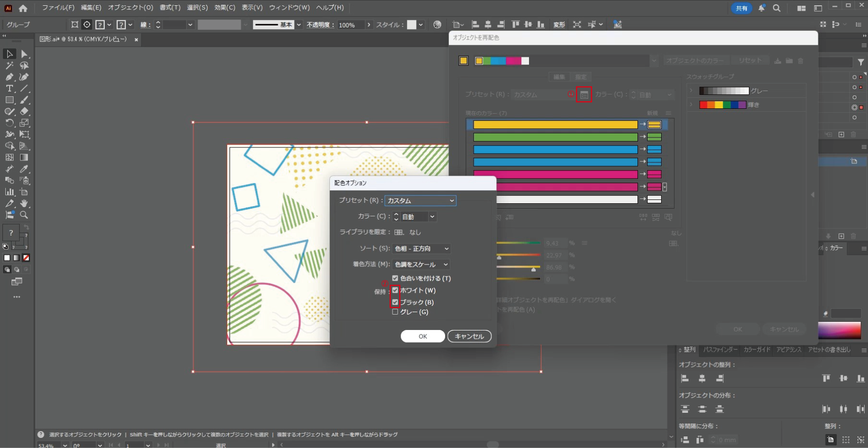Select the Selection tool arrow
868x448 pixels.
pyautogui.click(x=9, y=54)
